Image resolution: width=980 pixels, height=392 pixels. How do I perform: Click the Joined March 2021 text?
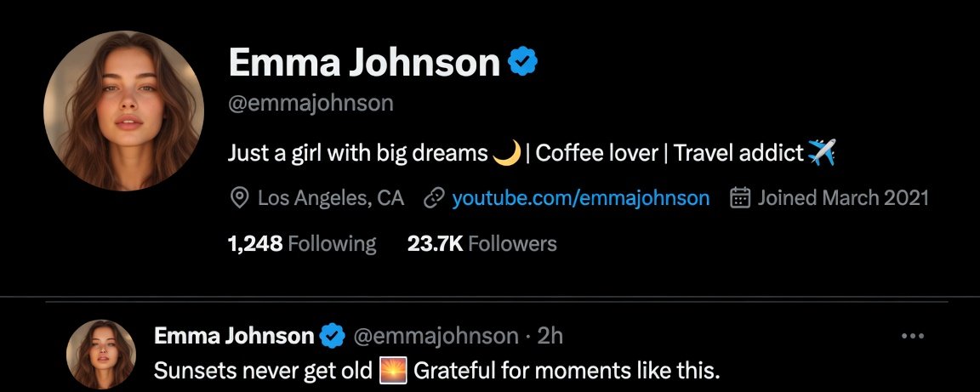tap(843, 199)
